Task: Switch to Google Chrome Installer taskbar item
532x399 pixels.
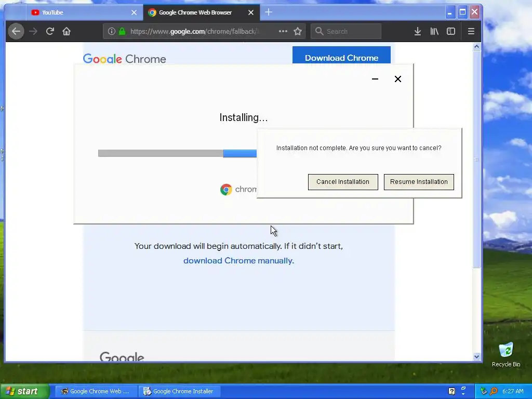Action: pyautogui.click(x=180, y=391)
